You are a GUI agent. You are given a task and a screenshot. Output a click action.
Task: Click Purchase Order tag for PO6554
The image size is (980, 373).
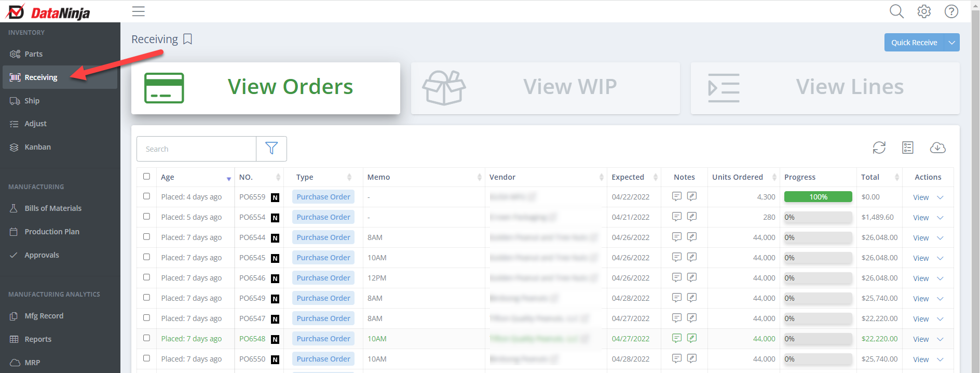coord(323,217)
